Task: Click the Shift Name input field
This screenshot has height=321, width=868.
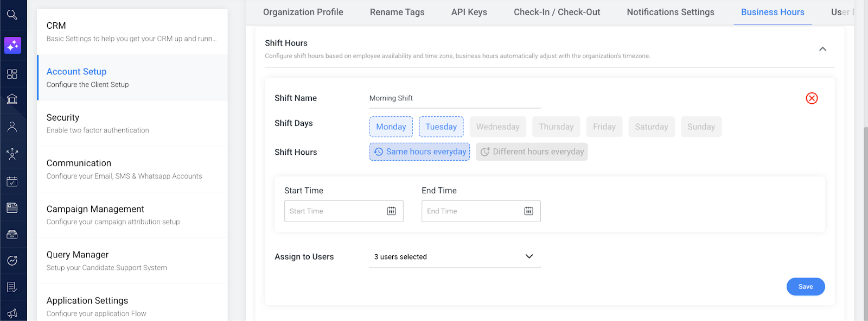Action: [455, 98]
